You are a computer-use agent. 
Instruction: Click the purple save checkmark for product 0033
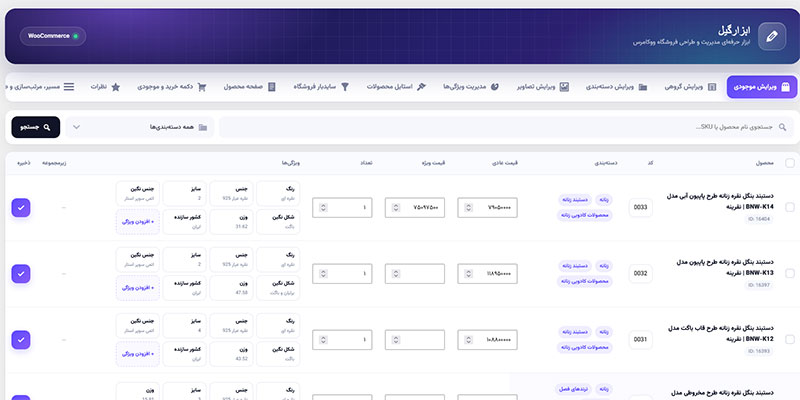(21, 208)
